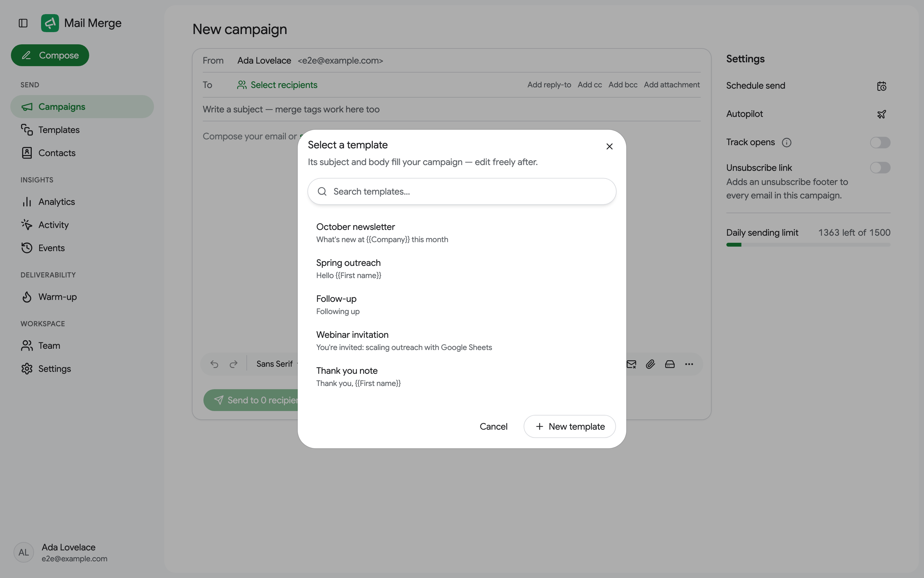Click the search magnifier icon
The height and width of the screenshot is (578, 924).
pyautogui.click(x=322, y=191)
